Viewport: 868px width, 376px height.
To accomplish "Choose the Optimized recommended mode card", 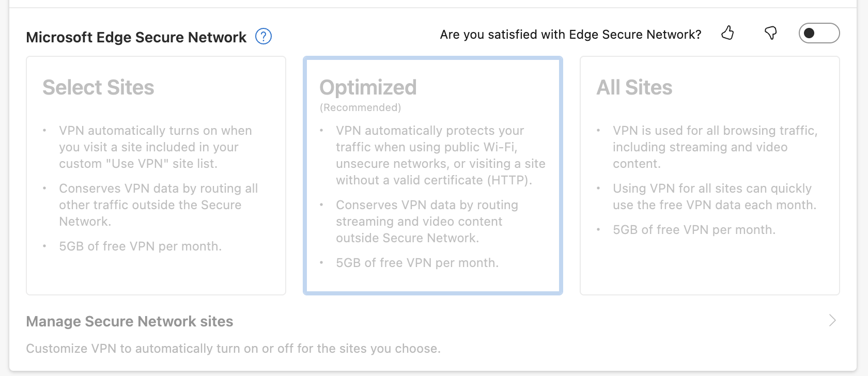I will pos(433,176).
